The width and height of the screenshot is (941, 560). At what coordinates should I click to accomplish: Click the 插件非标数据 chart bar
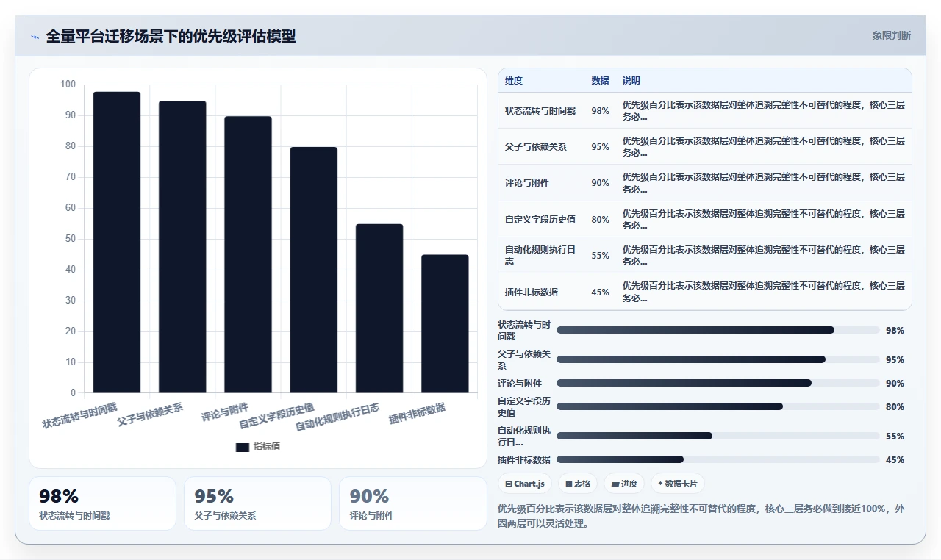pos(445,324)
